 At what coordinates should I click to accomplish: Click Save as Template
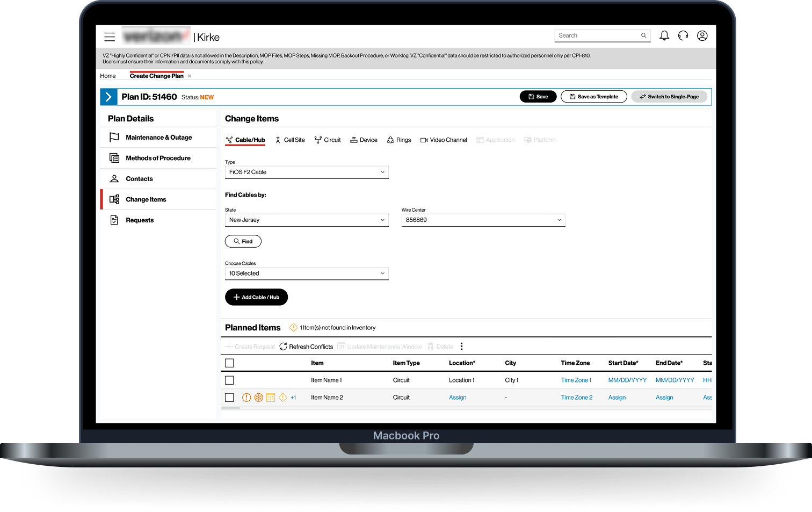pyautogui.click(x=594, y=97)
